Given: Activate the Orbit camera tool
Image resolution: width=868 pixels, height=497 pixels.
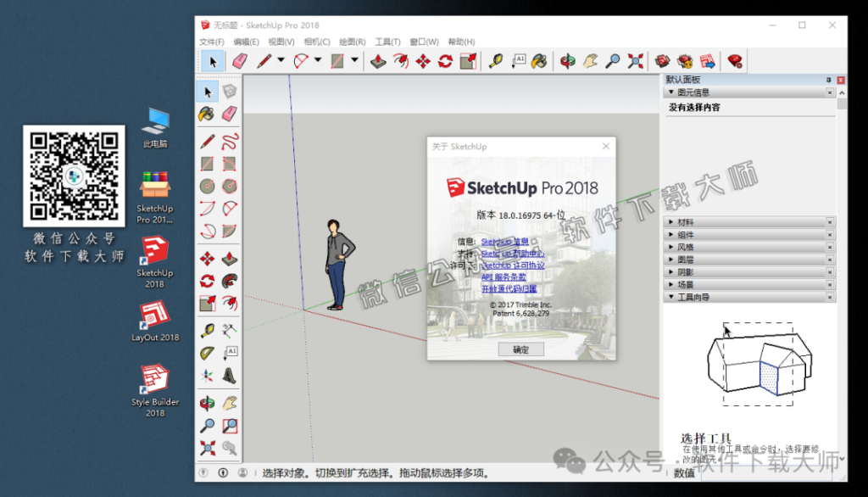Looking at the screenshot, I should click(x=568, y=60).
